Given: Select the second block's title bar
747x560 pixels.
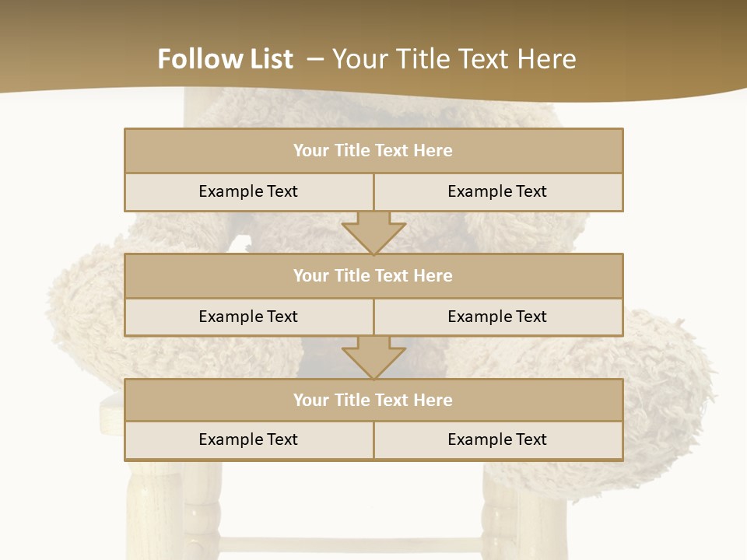Looking at the screenshot, I should [373, 276].
